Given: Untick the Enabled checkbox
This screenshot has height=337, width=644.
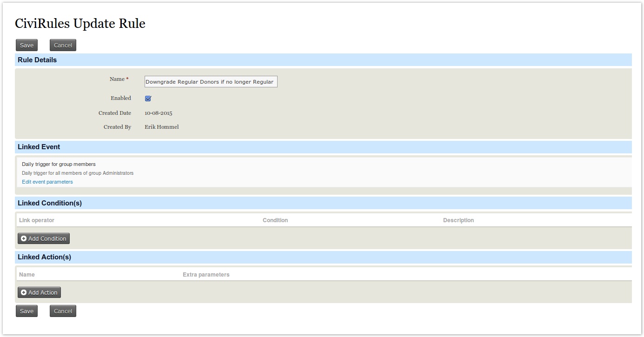Looking at the screenshot, I should coord(148,99).
